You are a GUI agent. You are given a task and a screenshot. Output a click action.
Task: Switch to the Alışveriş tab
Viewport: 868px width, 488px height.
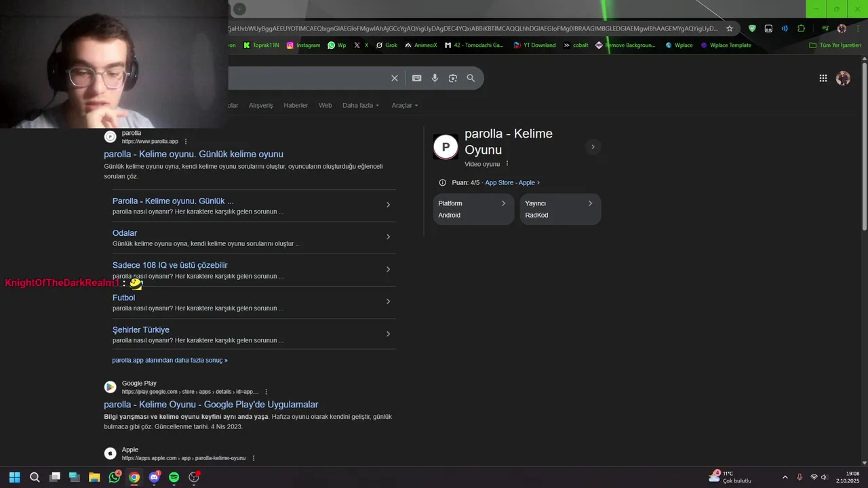260,105
